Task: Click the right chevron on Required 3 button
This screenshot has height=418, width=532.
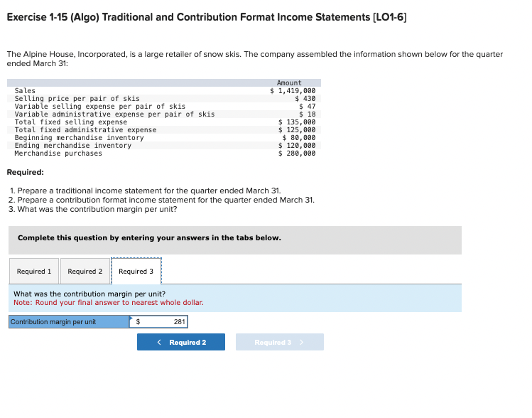Action: (x=301, y=342)
